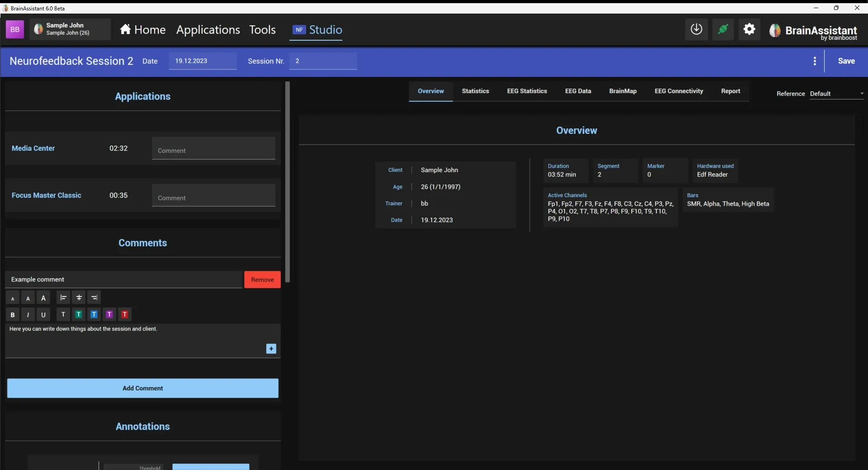Viewport: 868px width, 470px height.
Task: Select the large font size icon
Action: point(43,298)
